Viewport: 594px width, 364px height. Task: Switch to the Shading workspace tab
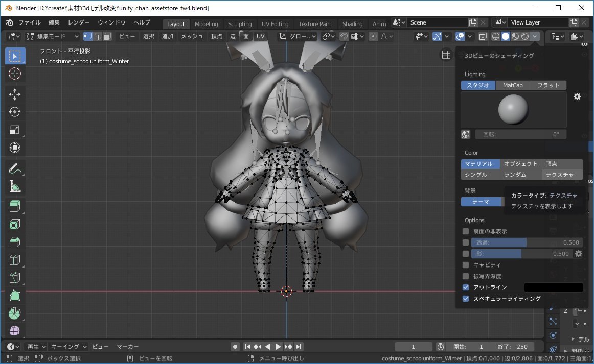click(x=352, y=24)
